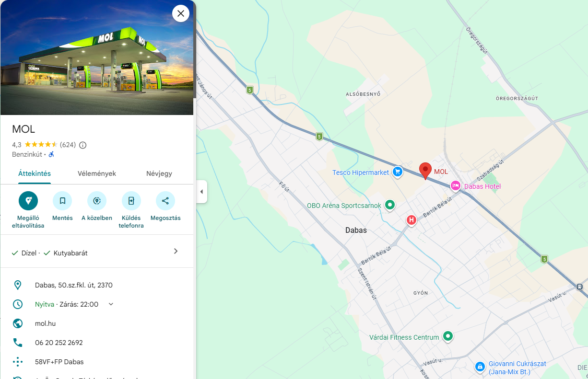The width and height of the screenshot is (588, 379).
Task: Collapse the side panel with arrow handle
Action: 201,192
